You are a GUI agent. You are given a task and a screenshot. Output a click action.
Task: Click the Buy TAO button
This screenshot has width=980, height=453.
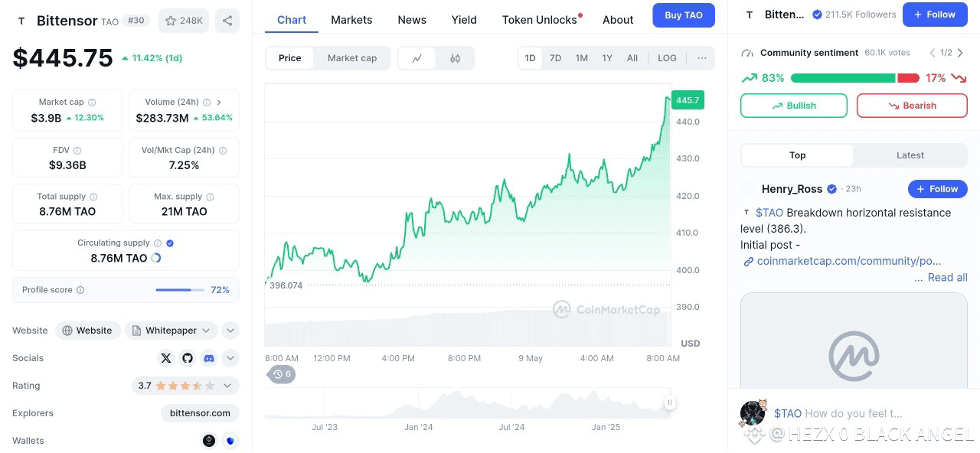pos(684,15)
